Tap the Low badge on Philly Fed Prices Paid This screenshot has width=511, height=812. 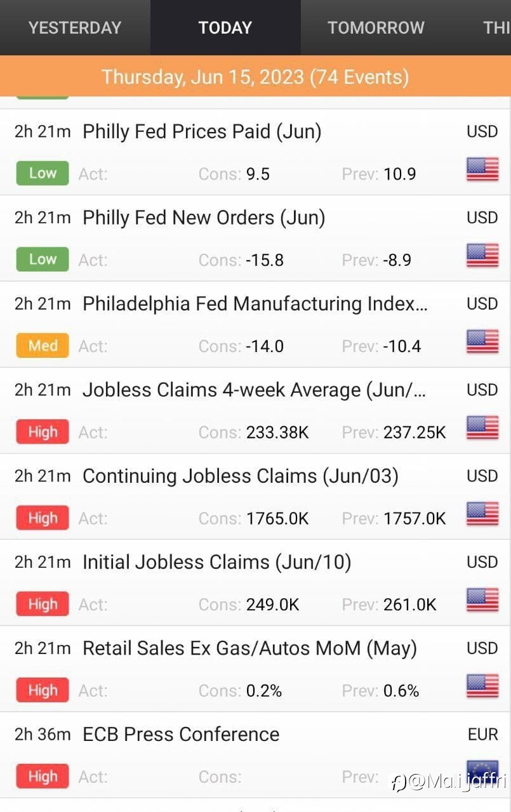pos(43,173)
